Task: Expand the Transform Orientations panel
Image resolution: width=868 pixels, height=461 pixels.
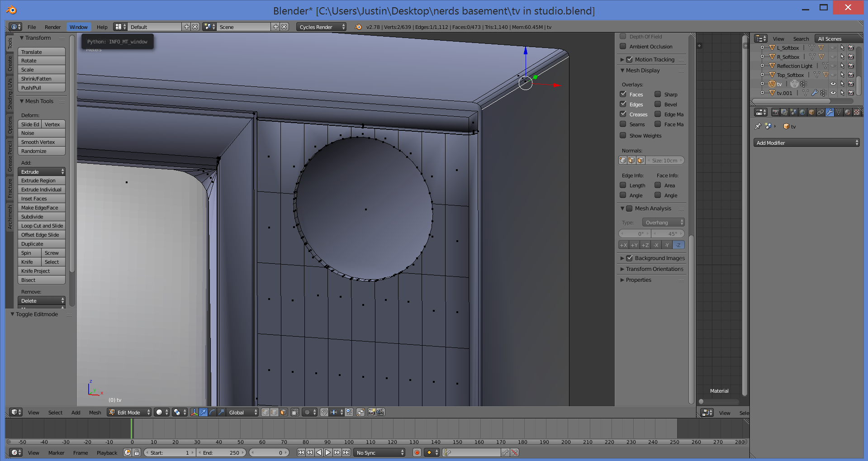Action: (x=622, y=269)
